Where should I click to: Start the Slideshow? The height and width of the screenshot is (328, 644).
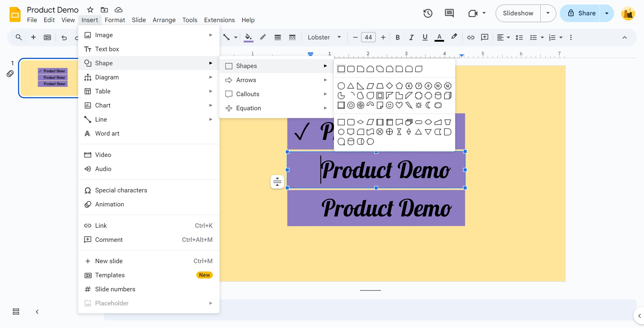point(518,13)
